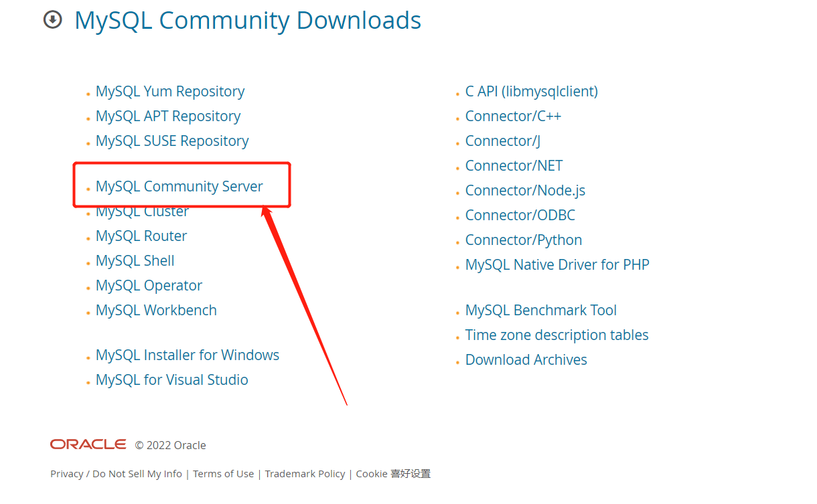Screen dimensions: 817x504
Task: Open the Download Archives link
Action: [526, 359]
